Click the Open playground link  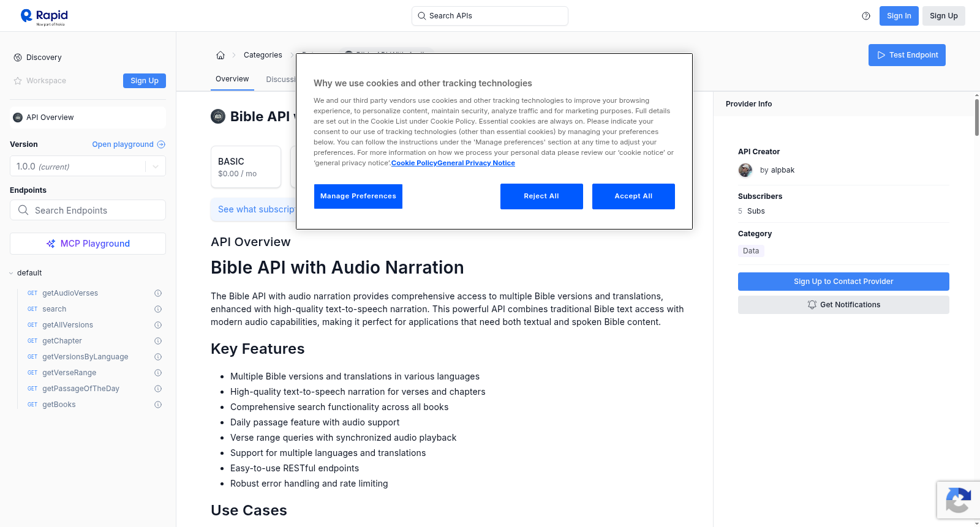click(129, 144)
